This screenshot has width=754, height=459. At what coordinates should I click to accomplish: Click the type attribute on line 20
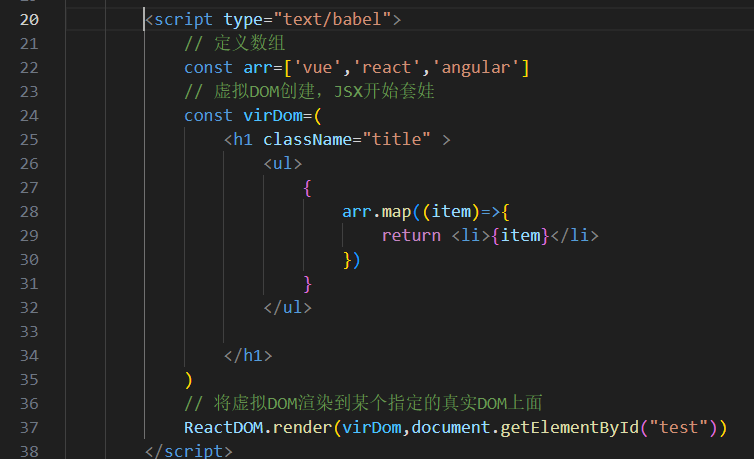tap(243, 20)
